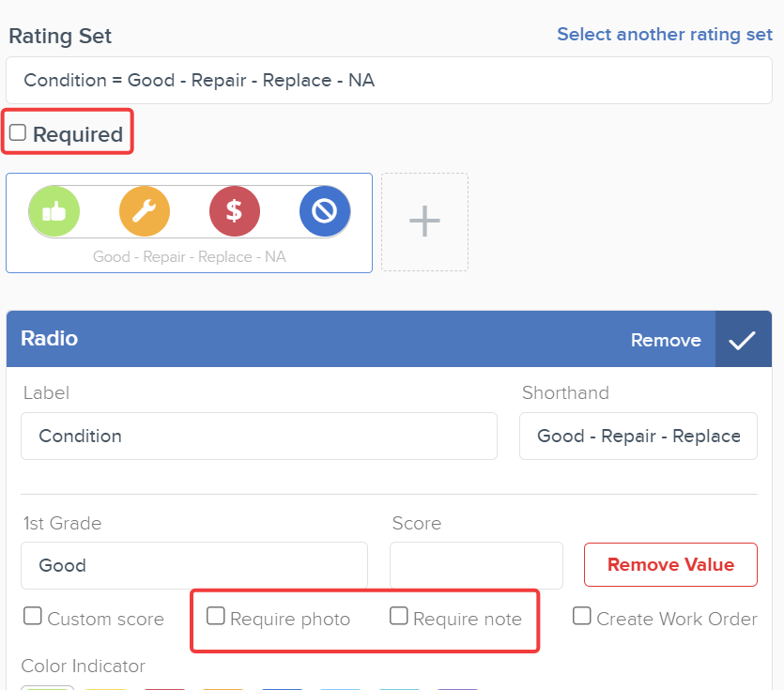784x690 pixels.
Task: Check the Require note option
Action: click(x=398, y=616)
